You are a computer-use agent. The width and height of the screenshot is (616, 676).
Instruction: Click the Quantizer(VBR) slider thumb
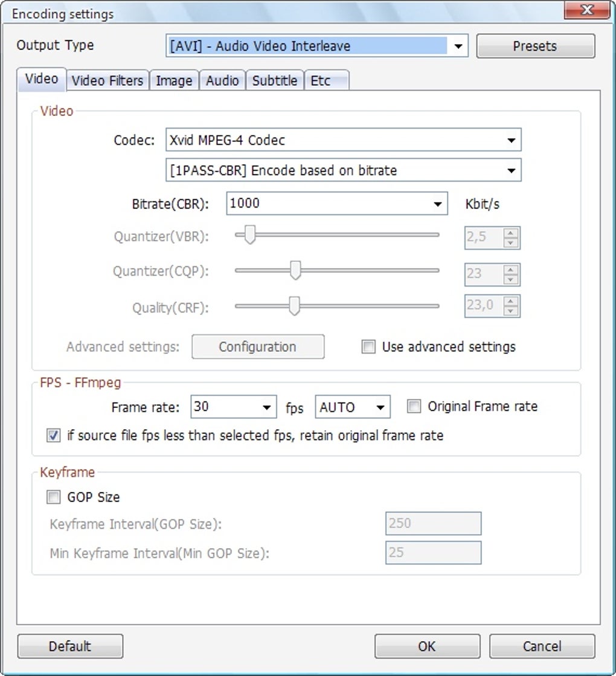(250, 235)
